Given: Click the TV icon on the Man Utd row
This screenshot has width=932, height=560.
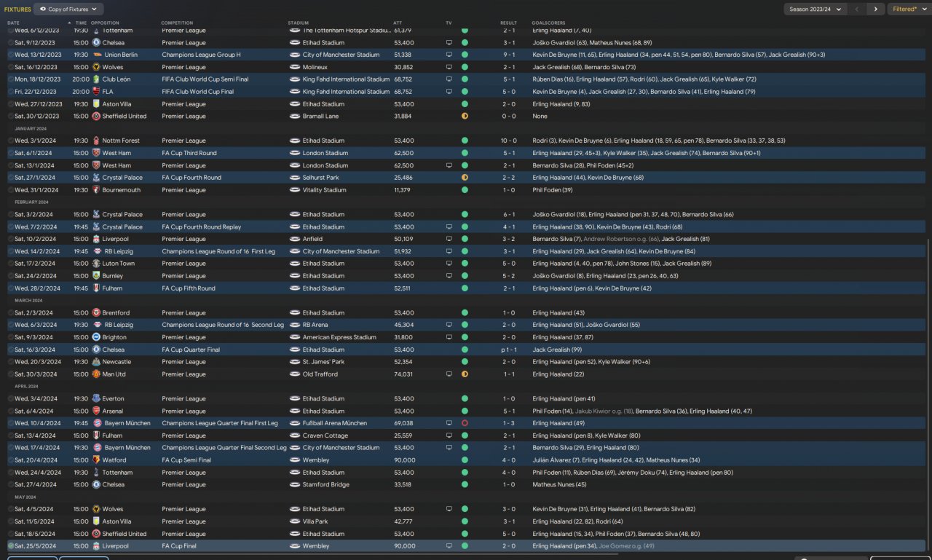Looking at the screenshot, I should coord(449,374).
